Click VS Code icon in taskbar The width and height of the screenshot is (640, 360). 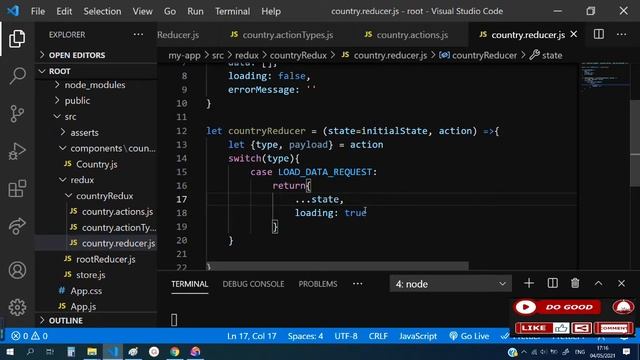[113, 351]
